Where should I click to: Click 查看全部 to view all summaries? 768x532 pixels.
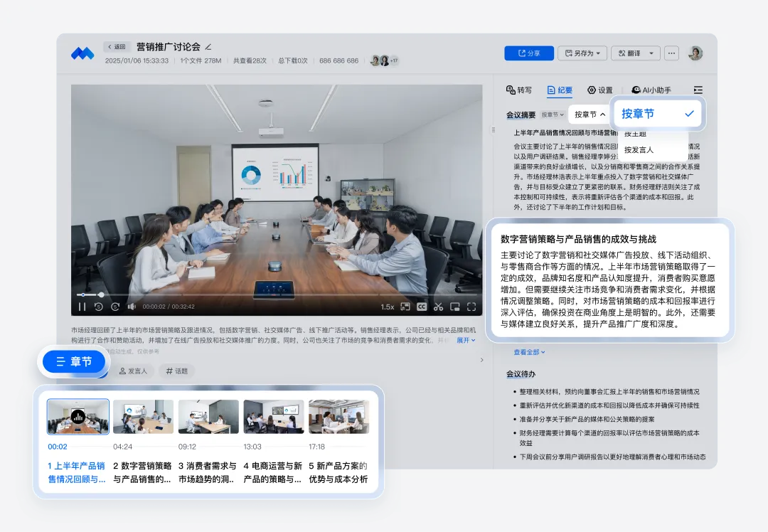(x=529, y=352)
